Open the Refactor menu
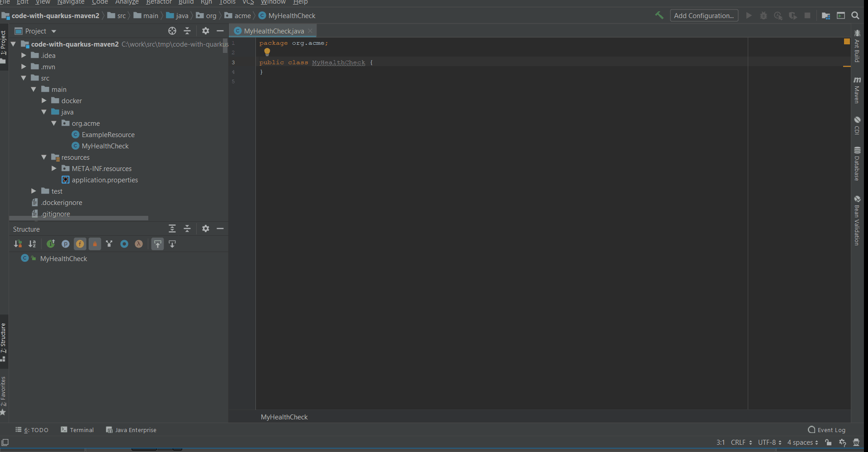 click(159, 2)
